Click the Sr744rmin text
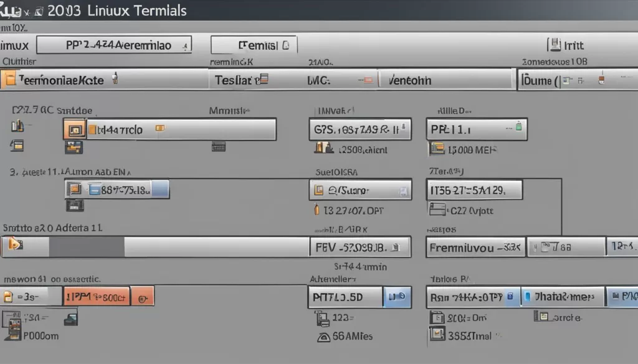Viewport: 638px width, 364px height. point(361,267)
